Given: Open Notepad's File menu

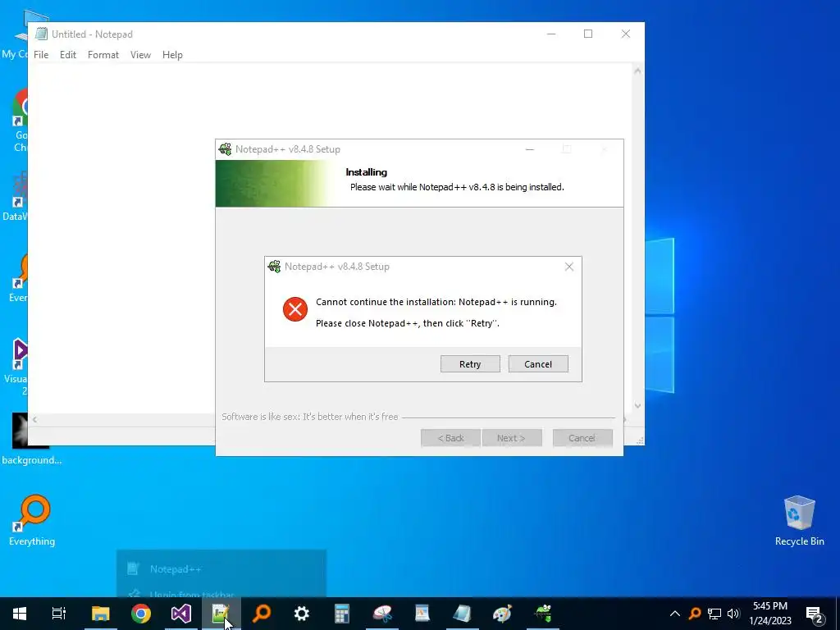Looking at the screenshot, I should click(x=41, y=55).
